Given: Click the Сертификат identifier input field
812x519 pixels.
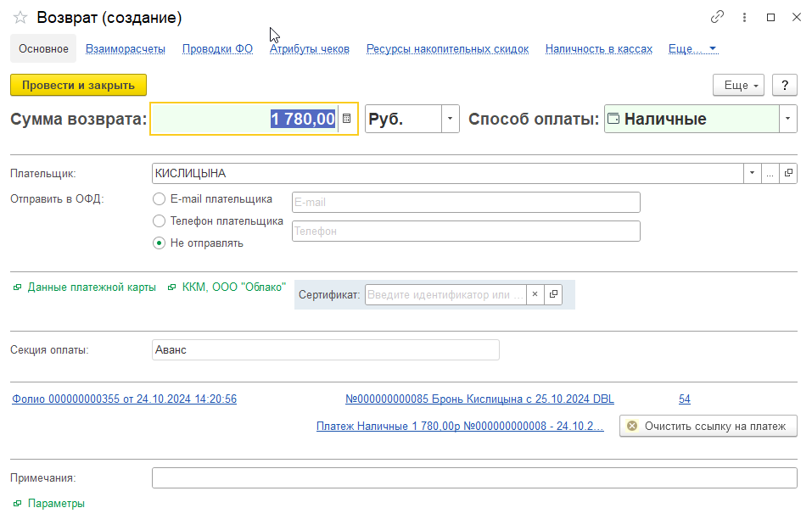Looking at the screenshot, I should (x=445, y=294).
